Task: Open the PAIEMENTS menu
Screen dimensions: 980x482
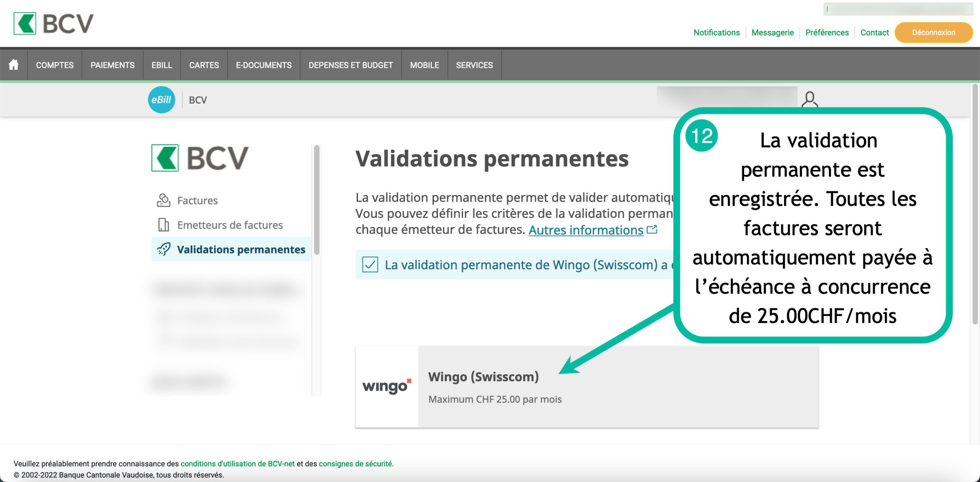Action: [113, 65]
